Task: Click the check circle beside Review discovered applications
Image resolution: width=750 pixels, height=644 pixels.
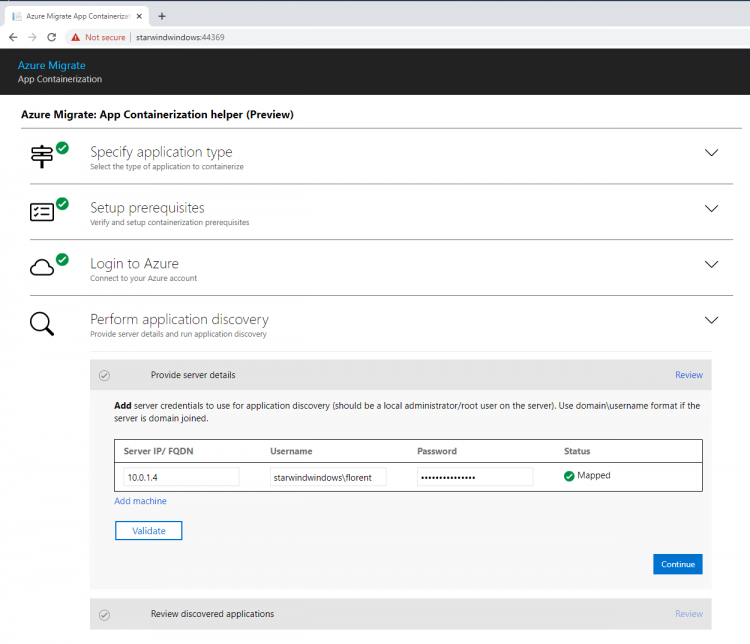Action: coord(104,615)
